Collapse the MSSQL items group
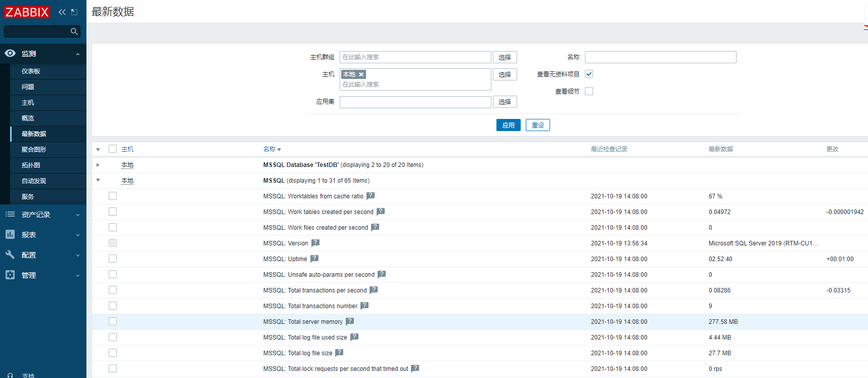868x378 pixels. click(x=98, y=180)
